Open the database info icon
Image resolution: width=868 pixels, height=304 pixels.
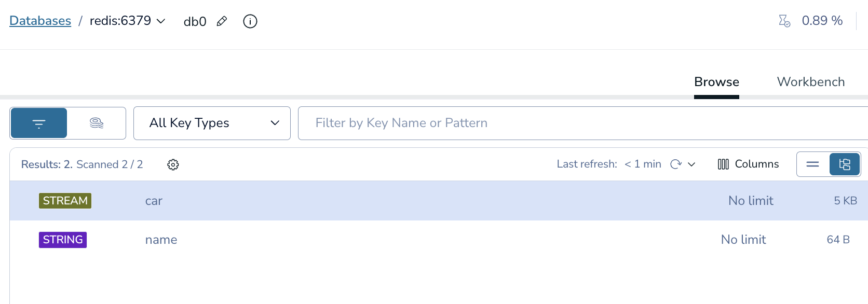(x=250, y=21)
